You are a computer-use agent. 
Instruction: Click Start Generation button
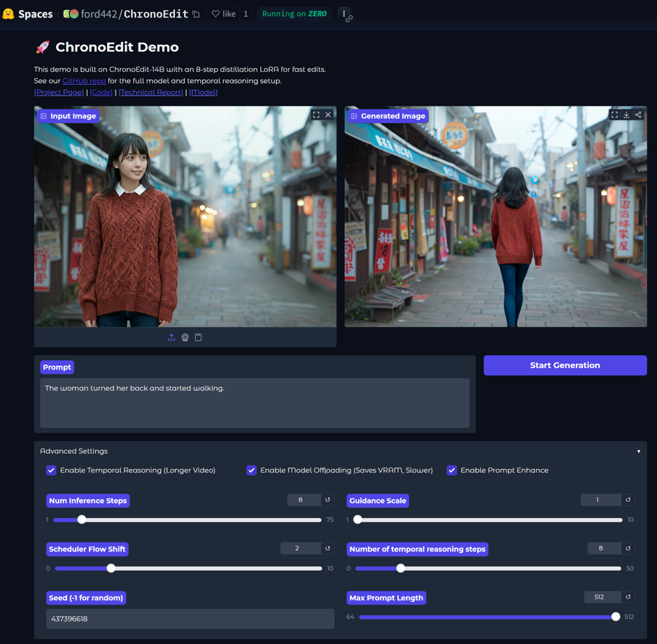click(565, 365)
